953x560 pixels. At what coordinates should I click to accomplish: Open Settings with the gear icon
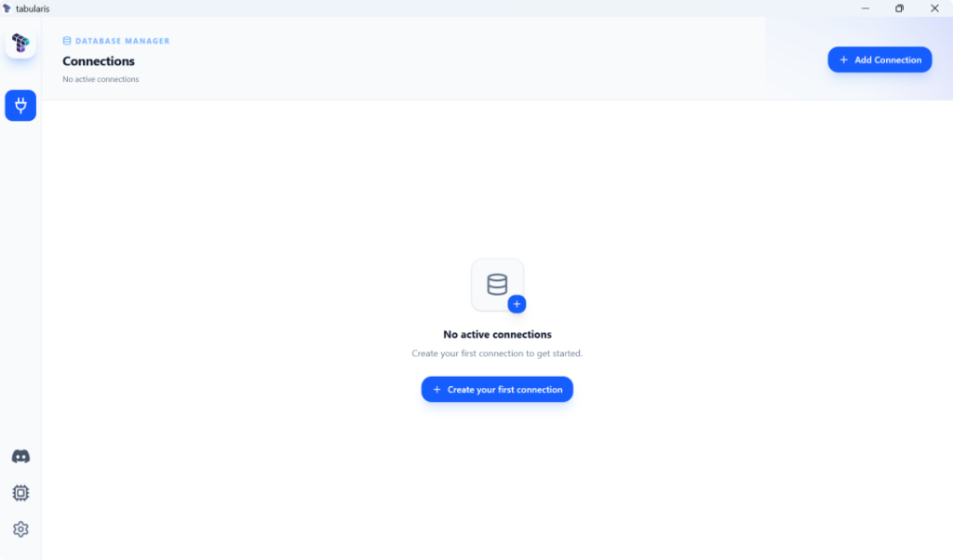20,529
